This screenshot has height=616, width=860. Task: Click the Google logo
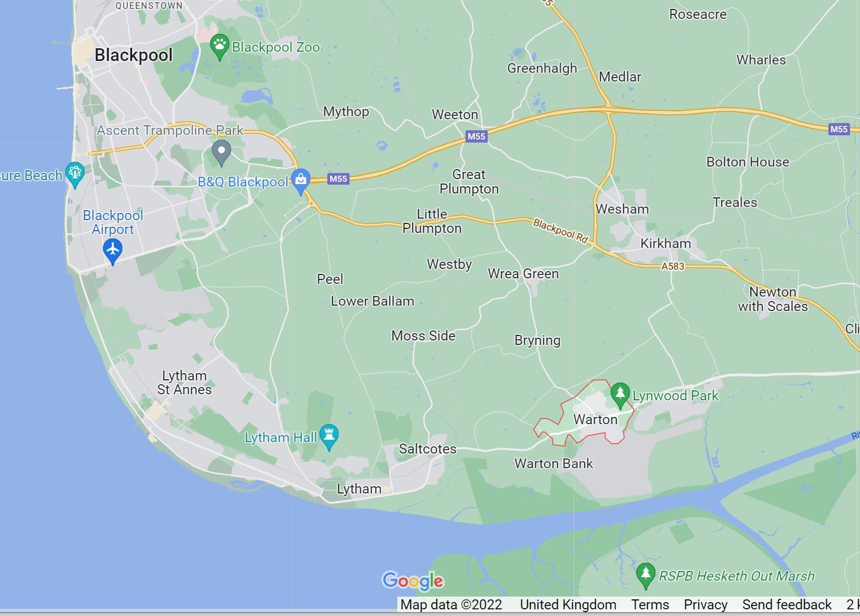[x=413, y=581]
